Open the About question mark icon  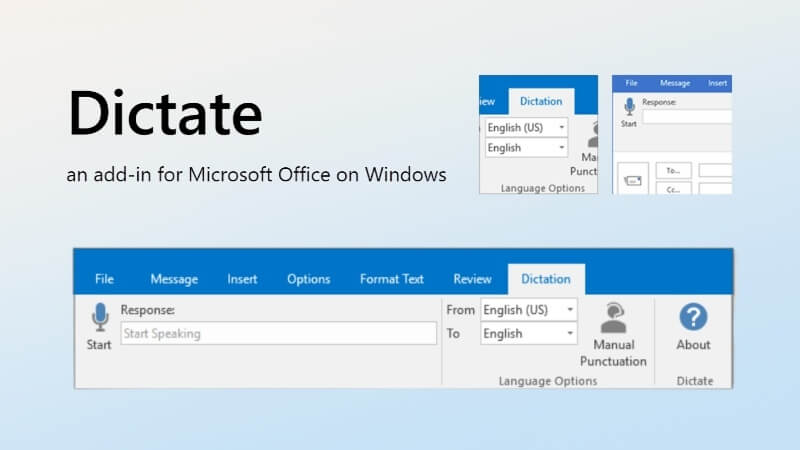pos(693,317)
